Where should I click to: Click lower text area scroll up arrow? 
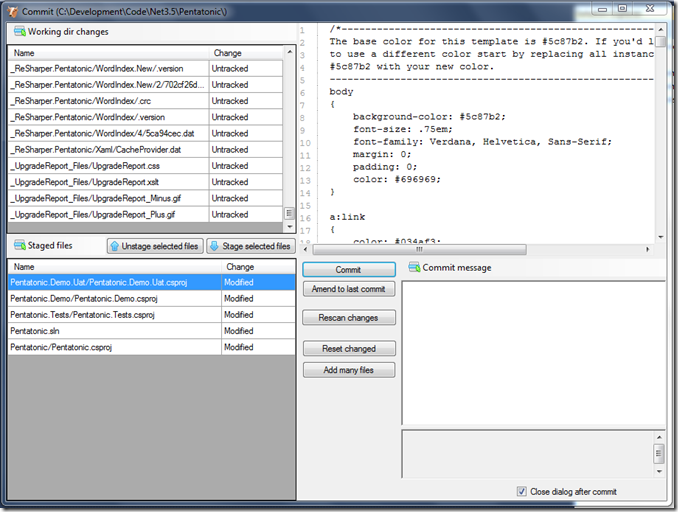pyautogui.click(x=659, y=437)
